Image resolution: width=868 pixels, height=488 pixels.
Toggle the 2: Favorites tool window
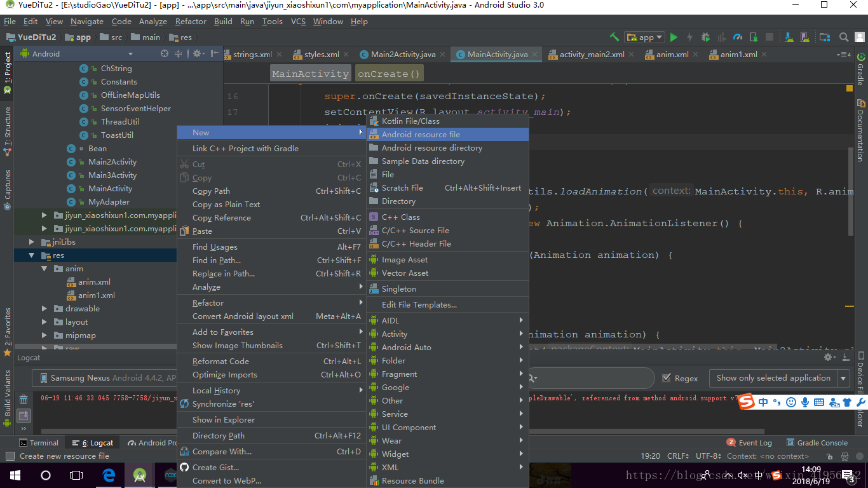coord(8,331)
